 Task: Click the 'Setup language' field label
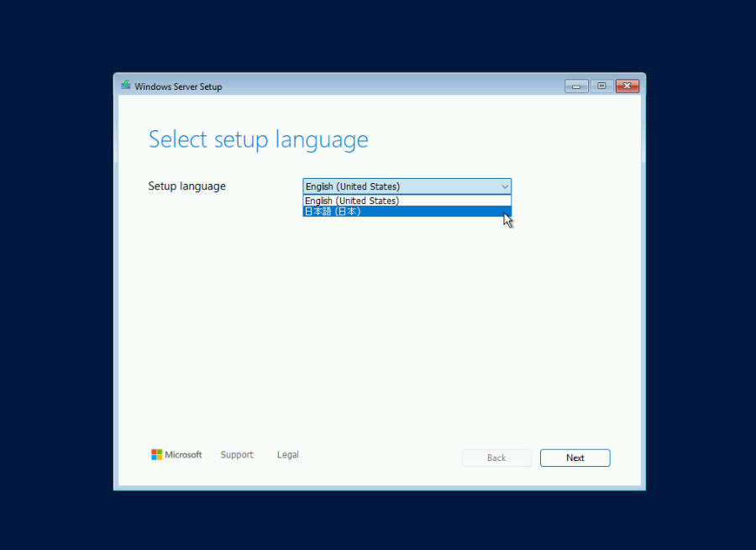(x=187, y=186)
